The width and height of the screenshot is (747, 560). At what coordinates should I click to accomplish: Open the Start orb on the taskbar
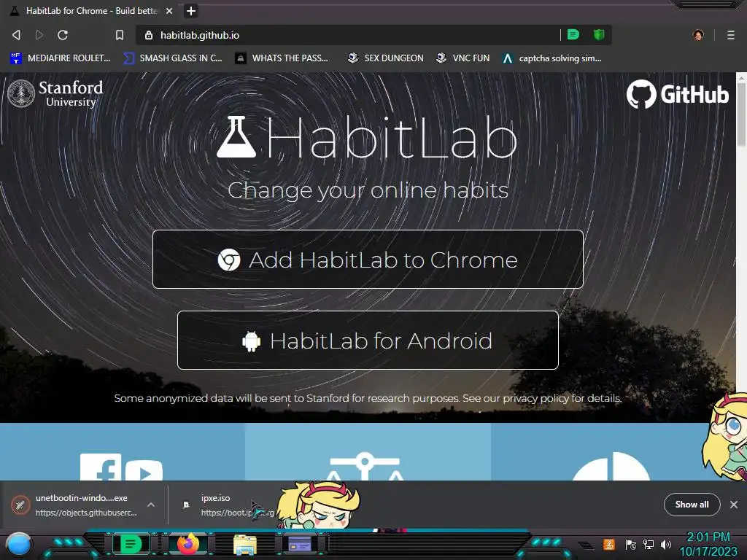click(19, 544)
